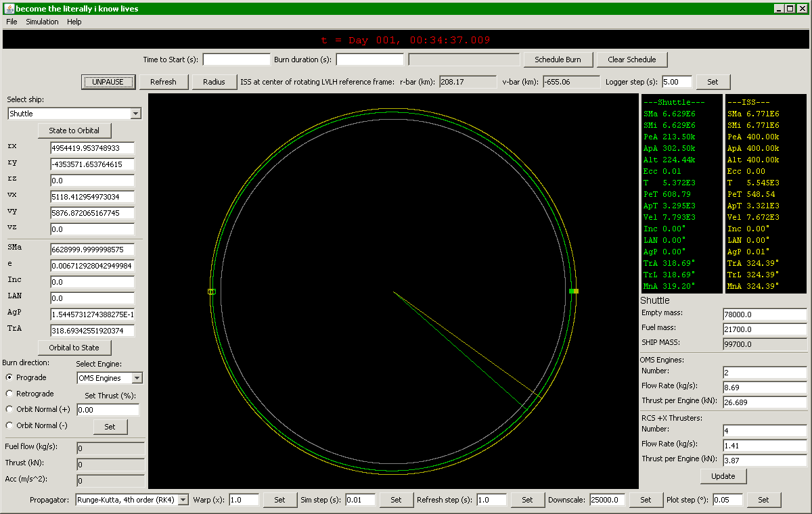The height and width of the screenshot is (514, 812).
Task: Click the small square marker on left orbit edge
Action: point(211,291)
